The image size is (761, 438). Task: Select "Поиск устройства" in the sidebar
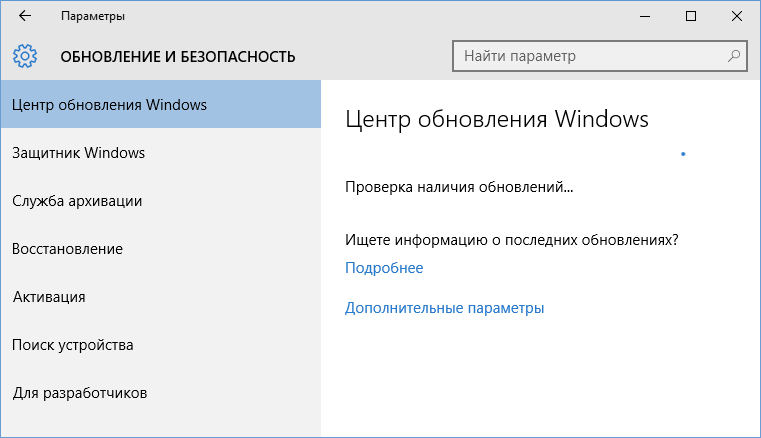(161, 345)
